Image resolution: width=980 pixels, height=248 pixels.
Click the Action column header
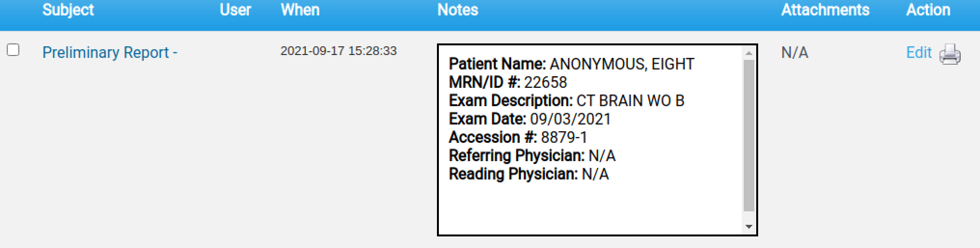click(928, 10)
